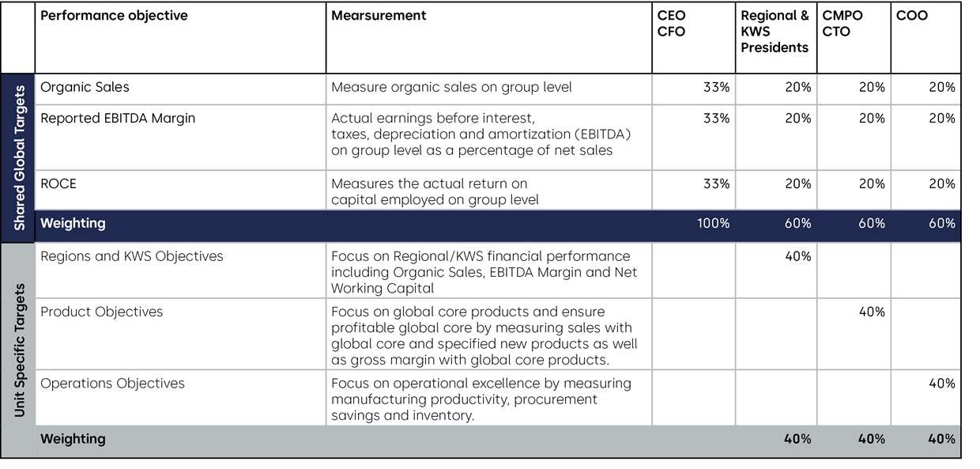Select the 33% value in the Organic Sales row
Image resolution: width=980 pixels, height=469 pixels.
click(716, 87)
